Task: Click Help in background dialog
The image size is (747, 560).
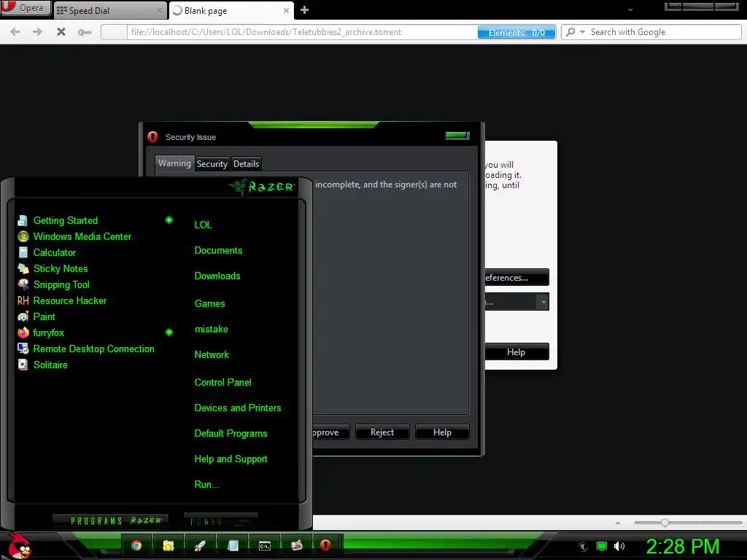Action: coord(517,352)
